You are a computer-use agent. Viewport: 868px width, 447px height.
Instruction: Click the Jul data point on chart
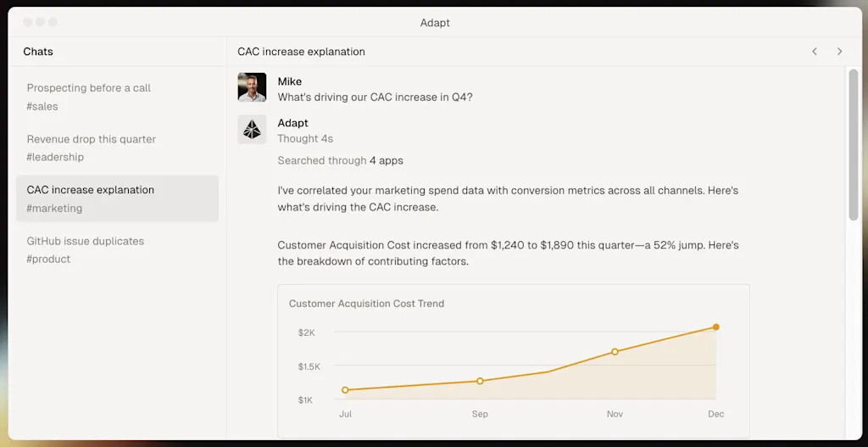[x=345, y=390]
